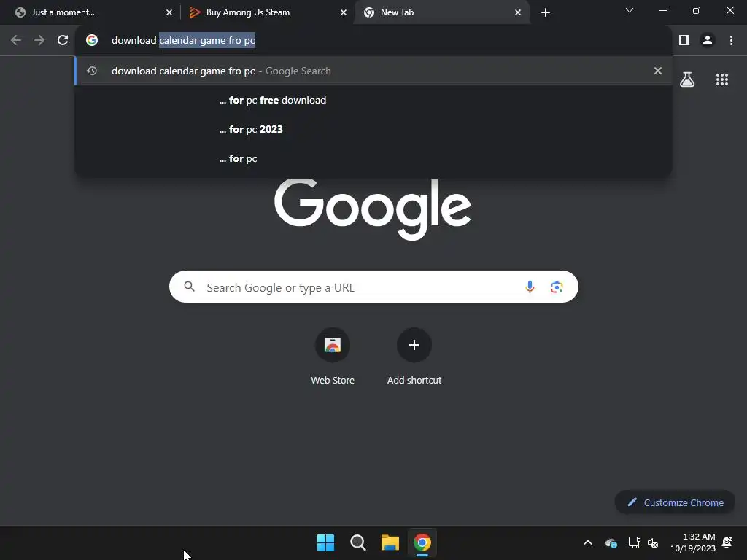Open Windows taskbar search
Image resolution: width=747 pixels, height=560 pixels.
pyautogui.click(x=357, y=542)
